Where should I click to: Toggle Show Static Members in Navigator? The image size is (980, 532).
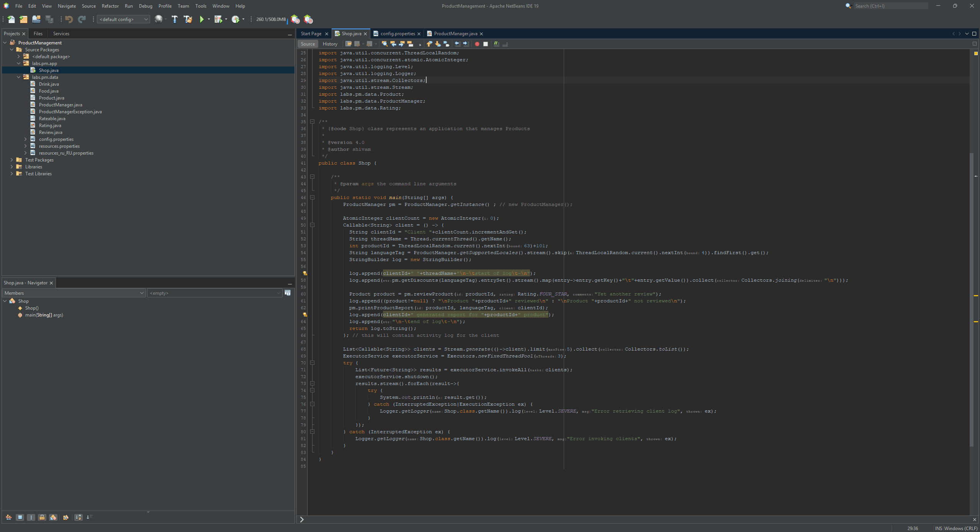point(31,517)
